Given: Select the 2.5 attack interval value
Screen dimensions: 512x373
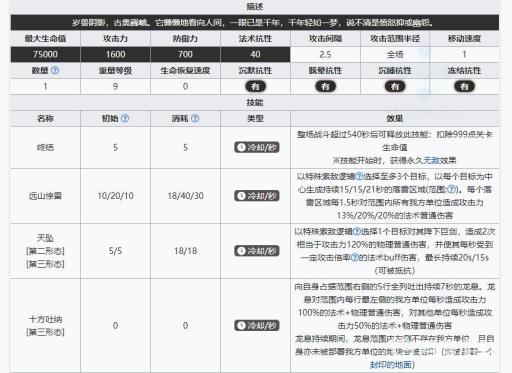Looking at the screenshot, I should click(325, 54).
